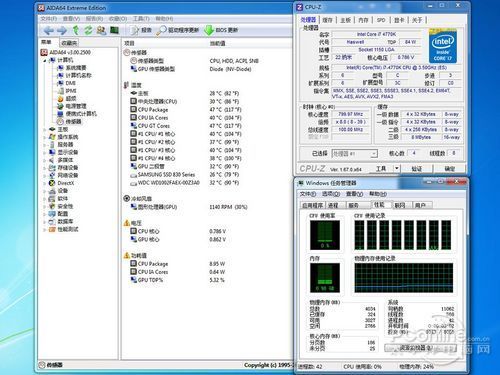Expand the 显示设备 display tree node
500x375 pixels.
[x=45, y=152]
